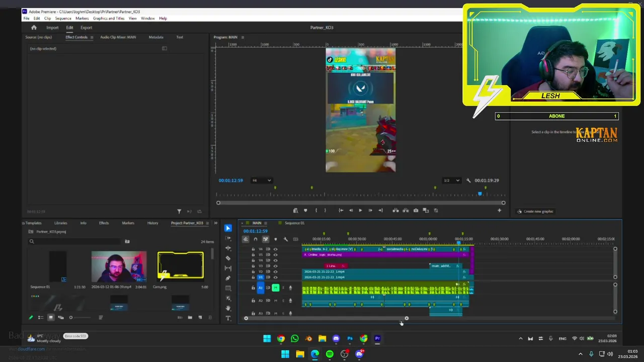Hide video track V5 with eye

pyautogui.click(x=275, y=255)
